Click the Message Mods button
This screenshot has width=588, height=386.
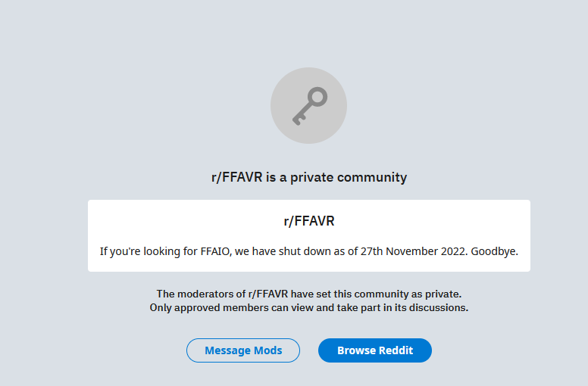[243, 350]
